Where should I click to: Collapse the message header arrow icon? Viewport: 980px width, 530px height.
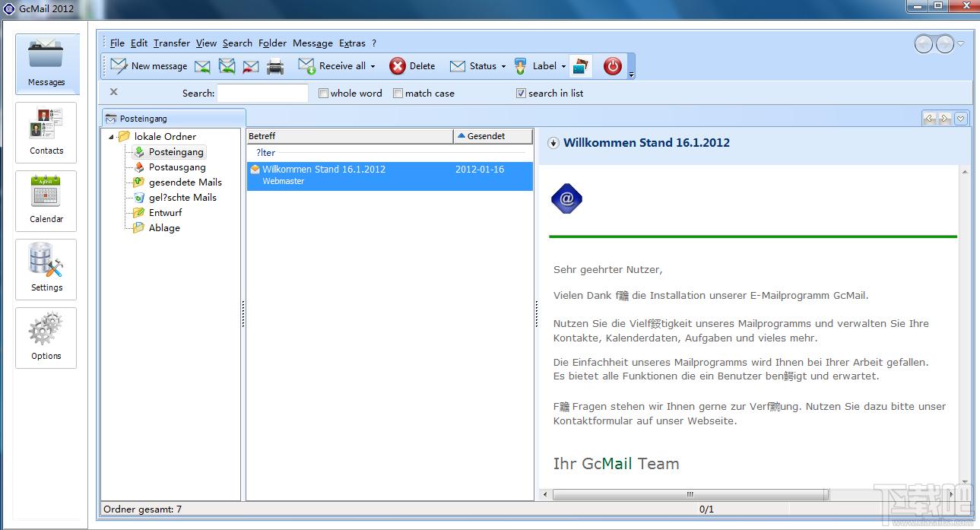click(553, 143)
